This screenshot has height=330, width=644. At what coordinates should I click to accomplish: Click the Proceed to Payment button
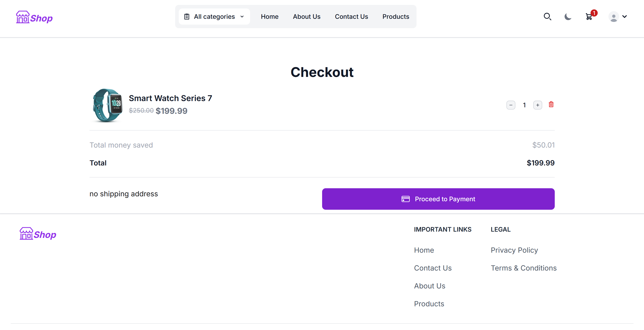click(438, 199)
